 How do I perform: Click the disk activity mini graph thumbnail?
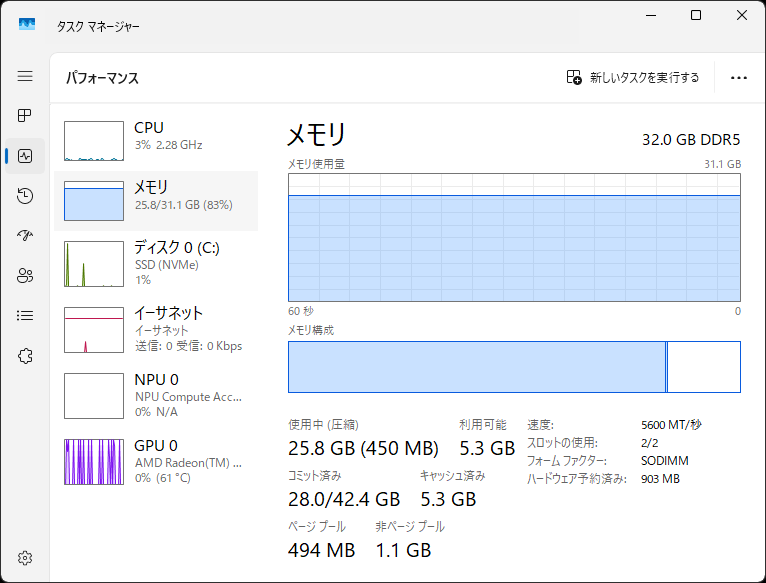(94, 264)
